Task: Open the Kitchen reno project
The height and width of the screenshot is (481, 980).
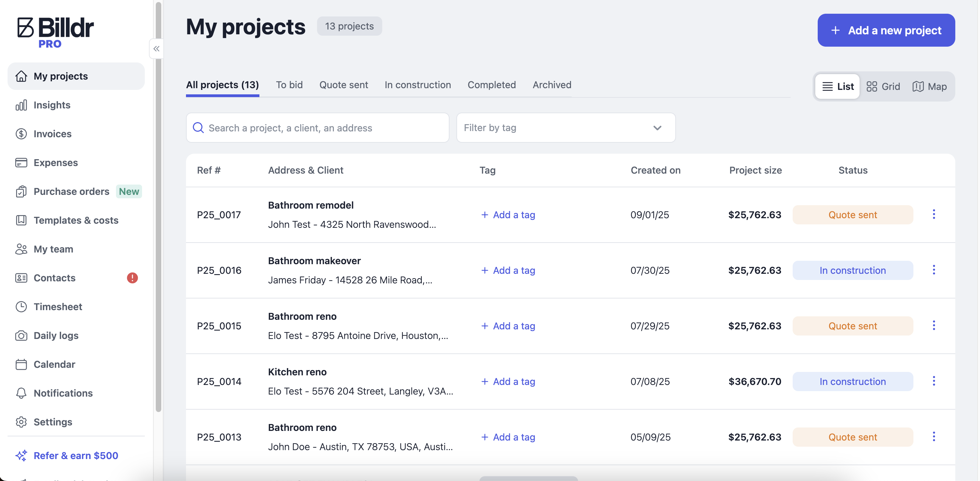Action: point(297,372)
